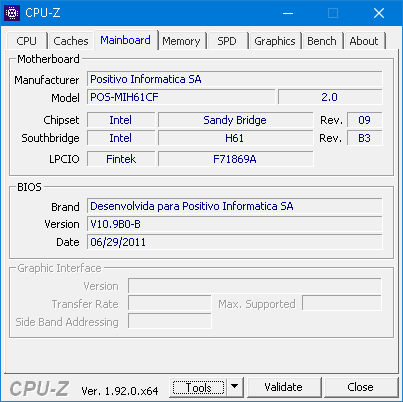Click the Validate button
This screenshot has width=403, height=402.
pyautogui.click(x=284, y=387)
